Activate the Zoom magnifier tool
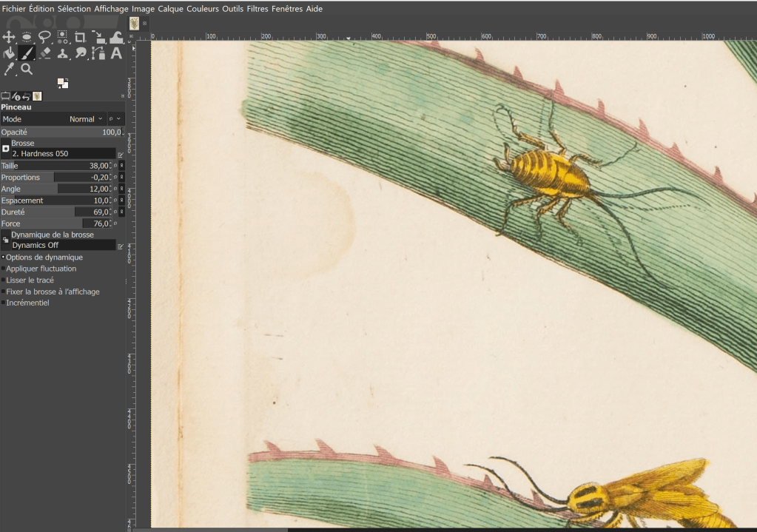 27,70
